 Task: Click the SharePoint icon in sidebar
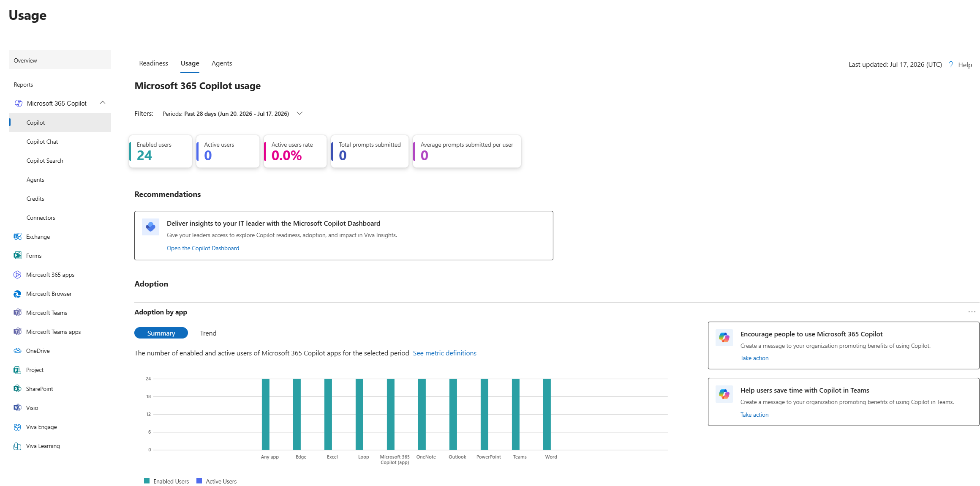17,389
